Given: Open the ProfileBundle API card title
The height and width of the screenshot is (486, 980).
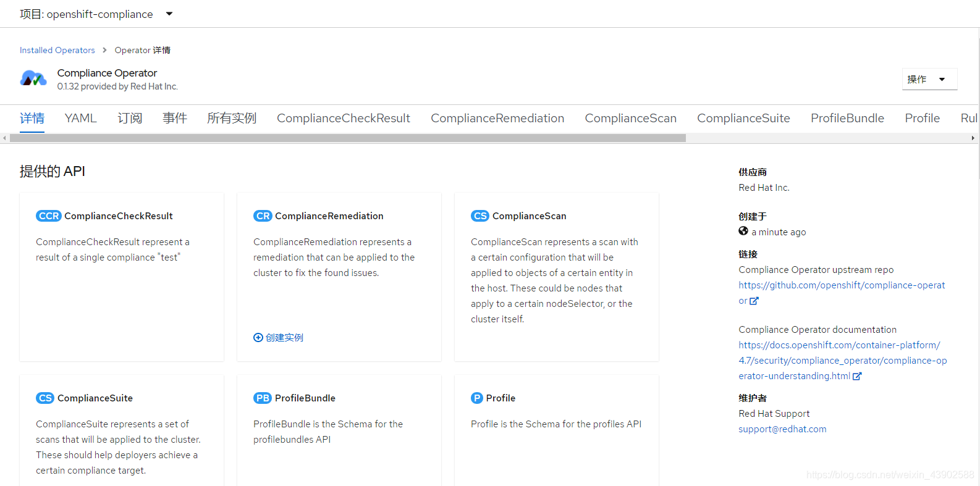Looking at the screenshot, I should (x=305, y=398).
